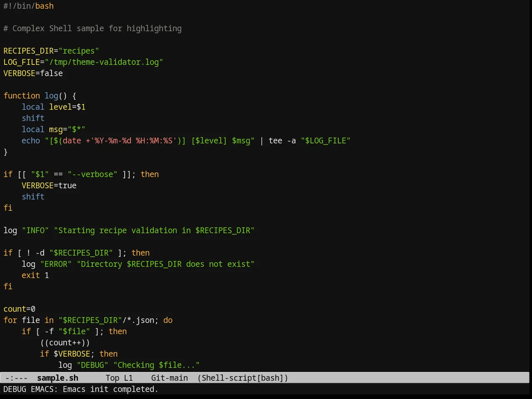Click the date format string '%Y-%m-%d %H:%M:%S'
532x399 pixels.
(x=133, y=140)
